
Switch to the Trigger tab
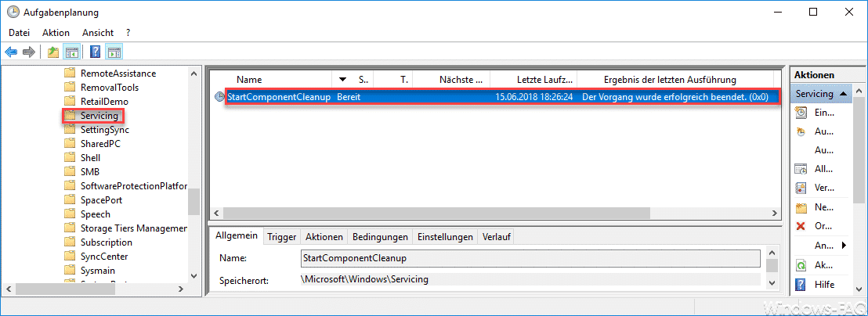point(282,237)
